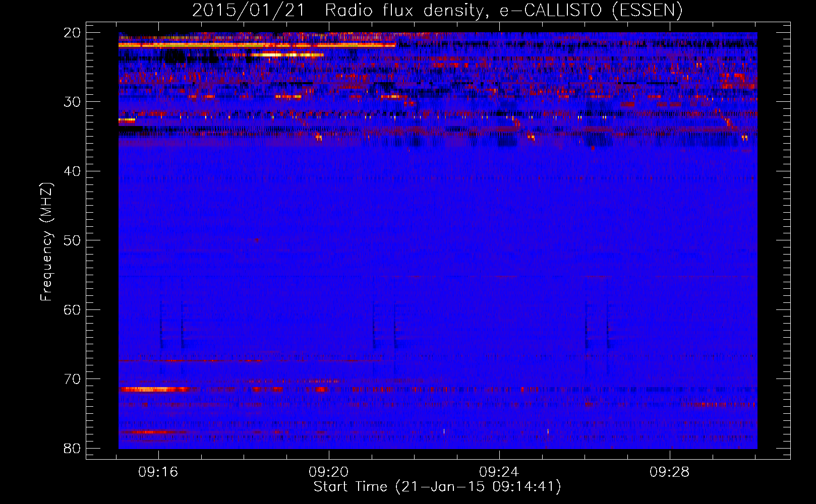Viewport: 816px width, 504px height.
Task: Click the bright red-yellow band near 71.5 MHz
Action: [x=154, y=389]
